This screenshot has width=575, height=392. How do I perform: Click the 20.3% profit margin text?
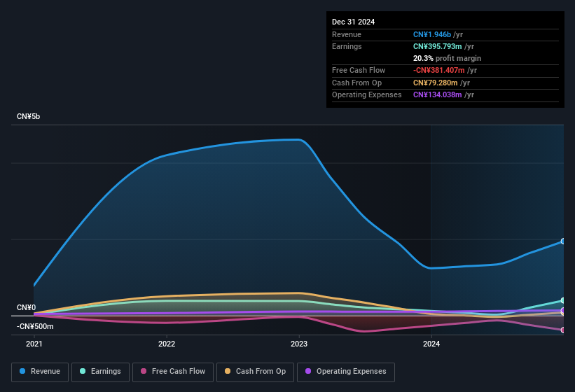(x=447, y=58)
